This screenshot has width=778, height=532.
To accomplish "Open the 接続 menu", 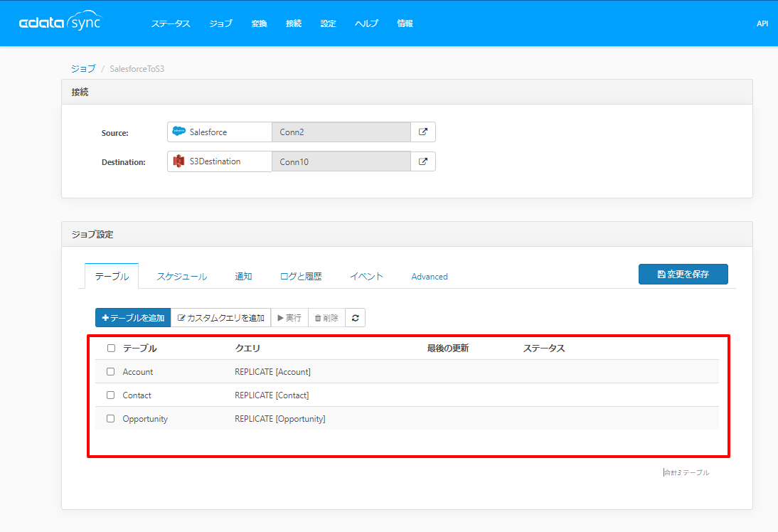I will [294, 23].
